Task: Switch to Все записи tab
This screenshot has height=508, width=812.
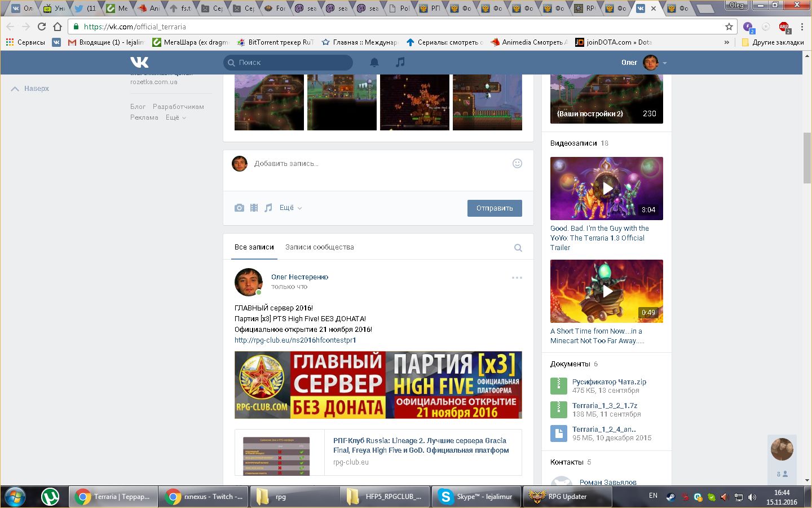Action: click(x=254, y=247)
